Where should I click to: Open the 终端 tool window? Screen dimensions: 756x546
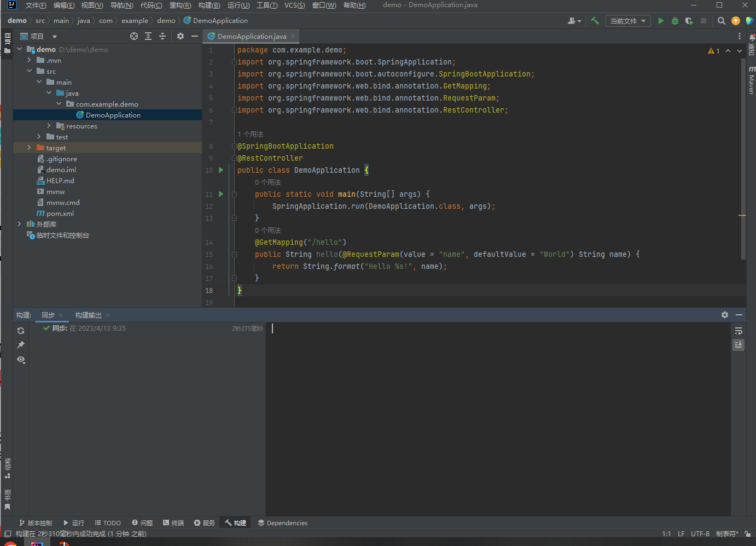pos(173,523)
